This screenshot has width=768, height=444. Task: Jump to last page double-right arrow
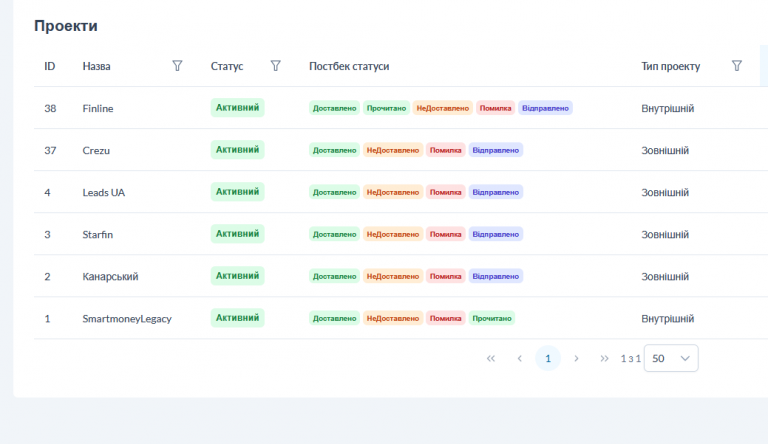[604, 358]
